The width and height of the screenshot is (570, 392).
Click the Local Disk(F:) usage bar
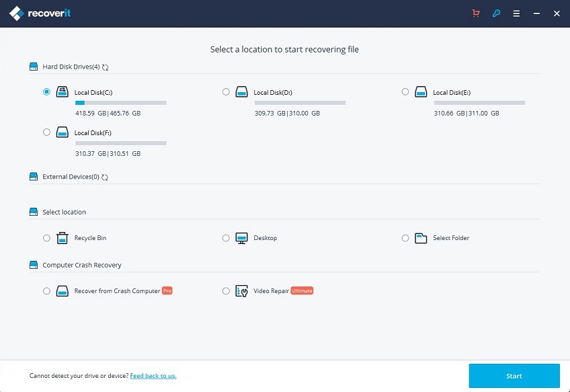(x=121, y=143)
